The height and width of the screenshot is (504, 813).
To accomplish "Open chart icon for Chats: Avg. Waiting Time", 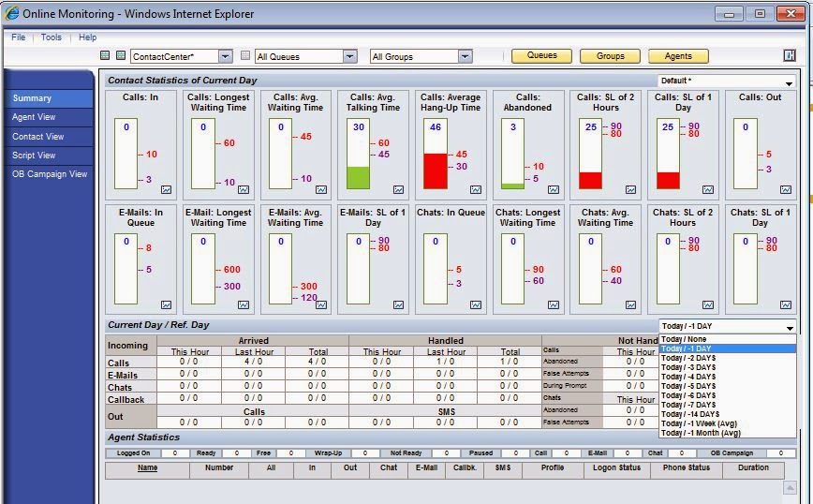I will click(x=630, y=304).
